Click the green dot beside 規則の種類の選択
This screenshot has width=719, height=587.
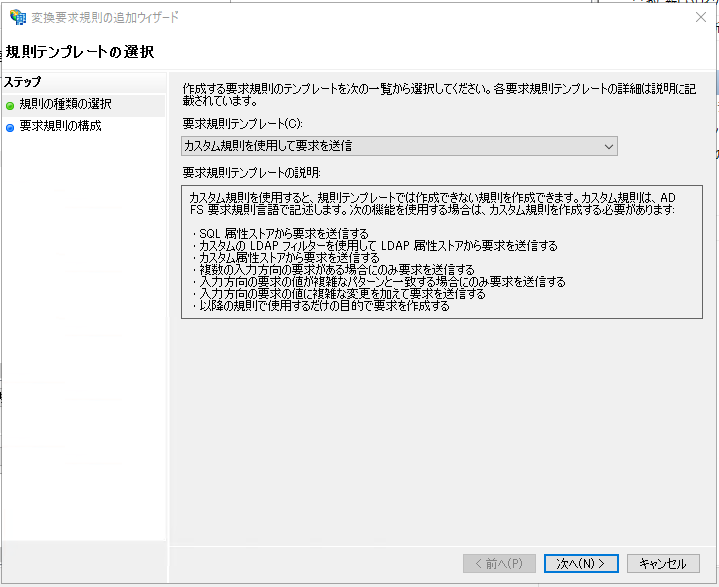(x=10, y=106)
